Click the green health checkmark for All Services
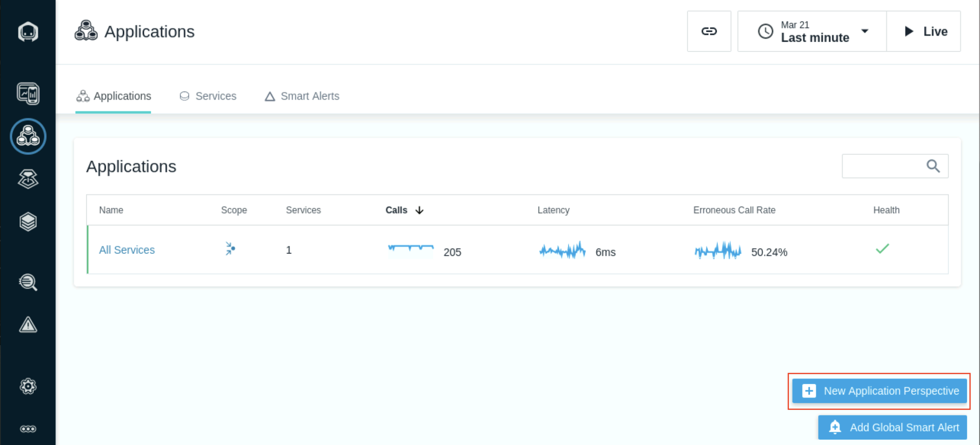The height and width of the screenshot is (445, 980). tap(882, 249)
